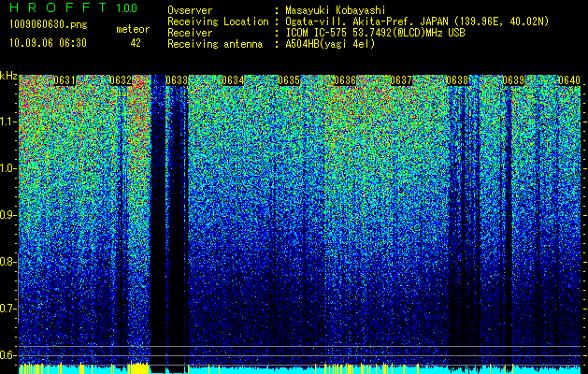Click the 0633 time marker
This screenshot has width=588, height=374.
pos(177,80)
